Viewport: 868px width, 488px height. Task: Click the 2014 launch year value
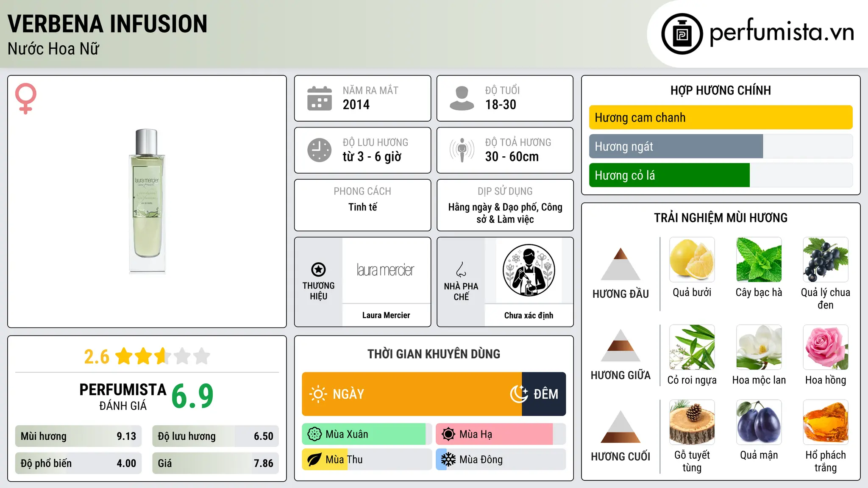pyautogui.click(x=356, y=105)
